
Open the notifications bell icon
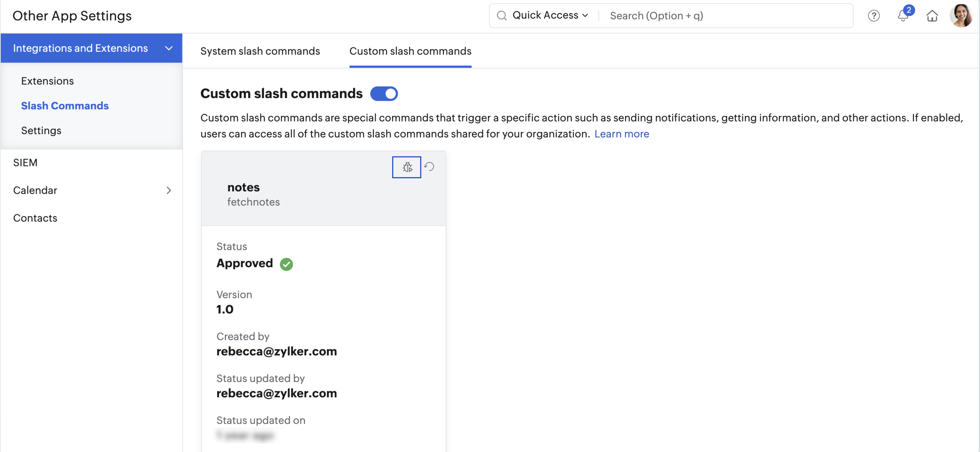pyautogui.click(x=903, y=16)
